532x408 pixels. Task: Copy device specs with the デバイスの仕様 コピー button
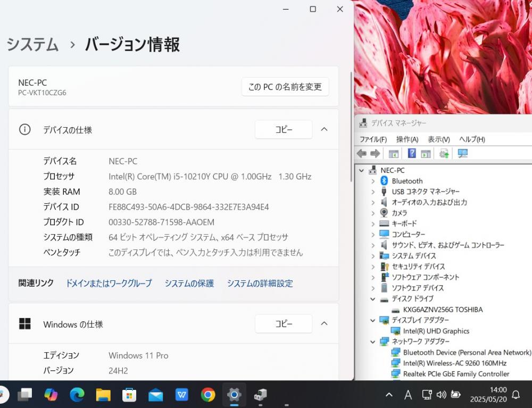click(x=284, y=129)
